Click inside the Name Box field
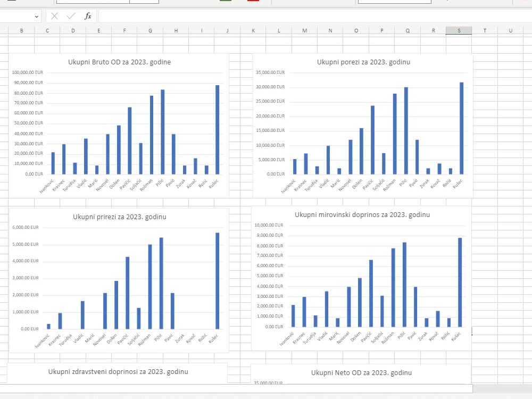This screenshot has height=399, width=532. (x=16, y=16)
